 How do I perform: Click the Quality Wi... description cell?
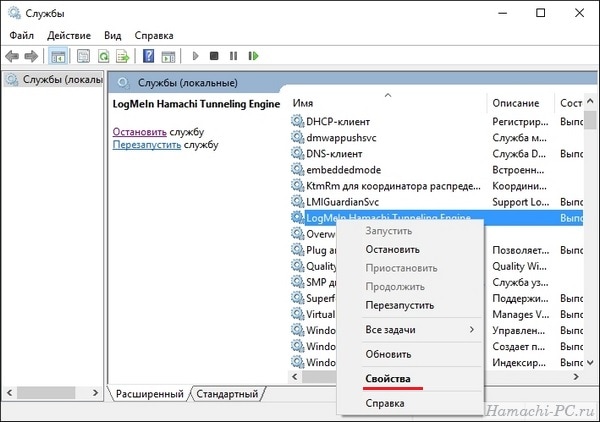(x=519, y=266)
